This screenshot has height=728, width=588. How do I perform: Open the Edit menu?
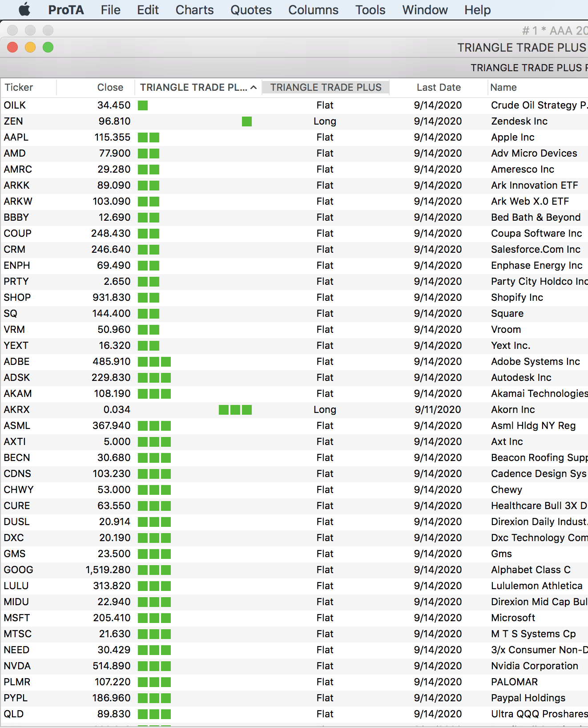[148, 10]
